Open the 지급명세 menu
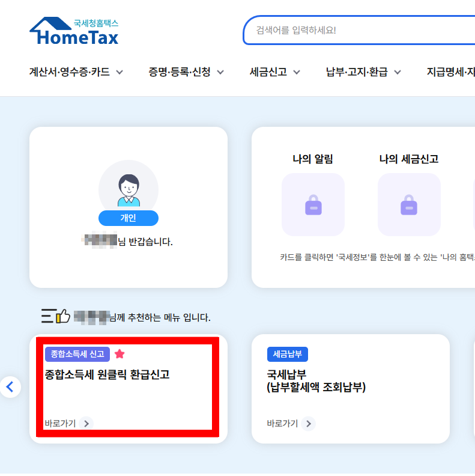The image size is (475, 476). click(451, 72)
